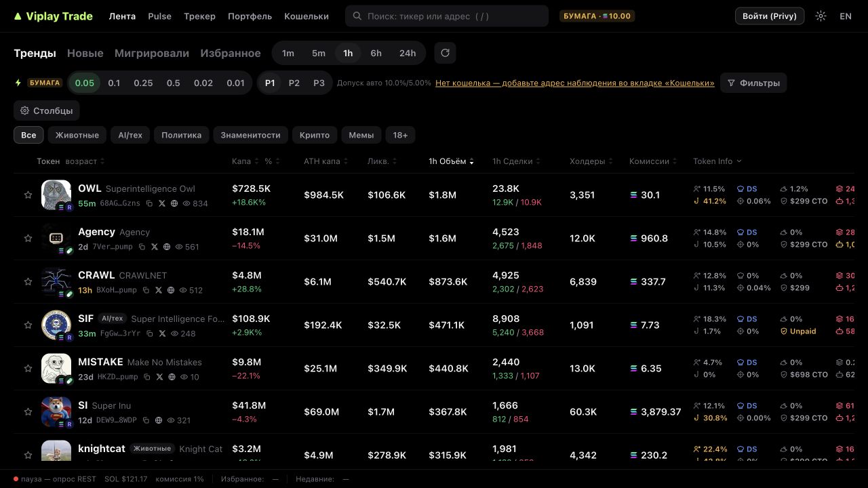868x488 pixels.
Task: Select the 24h timeframe
Action: (x=408, y=53)
